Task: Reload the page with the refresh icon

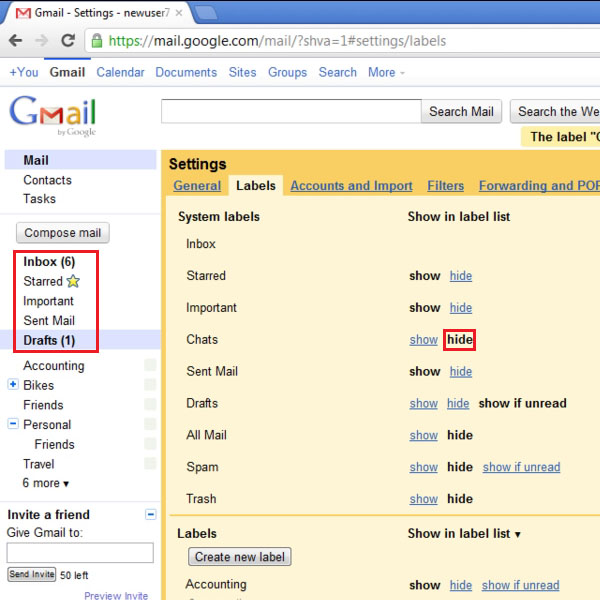Action: (68, 40)
